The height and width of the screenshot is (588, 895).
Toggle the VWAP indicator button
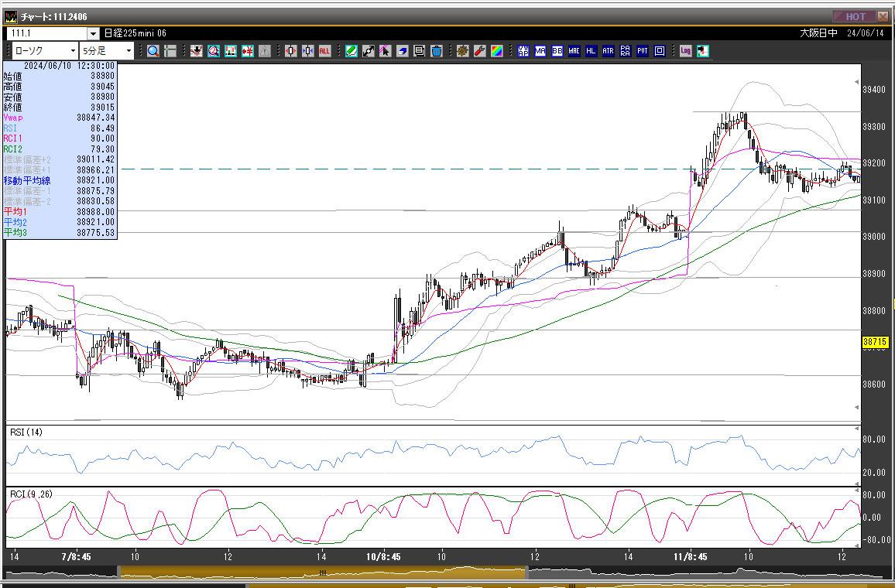tap(523, 51)
